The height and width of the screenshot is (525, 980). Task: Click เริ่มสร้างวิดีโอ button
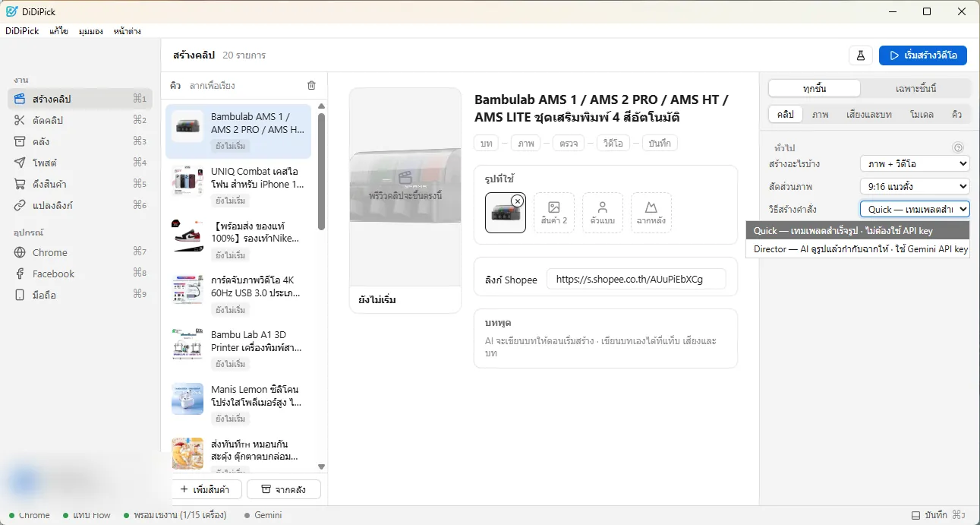923,55
